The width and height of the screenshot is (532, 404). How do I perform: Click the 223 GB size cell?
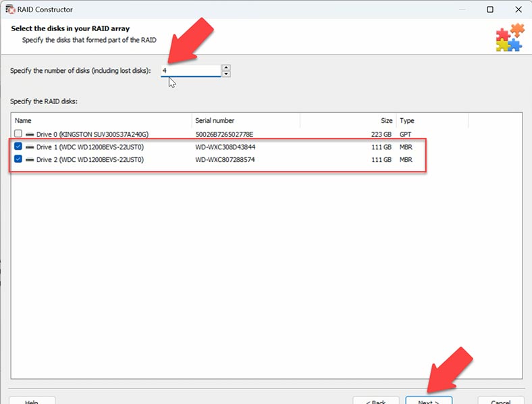381,134
